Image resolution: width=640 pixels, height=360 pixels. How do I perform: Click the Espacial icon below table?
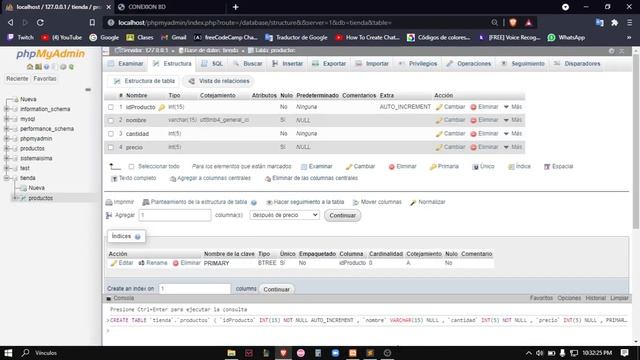(547, 167)
